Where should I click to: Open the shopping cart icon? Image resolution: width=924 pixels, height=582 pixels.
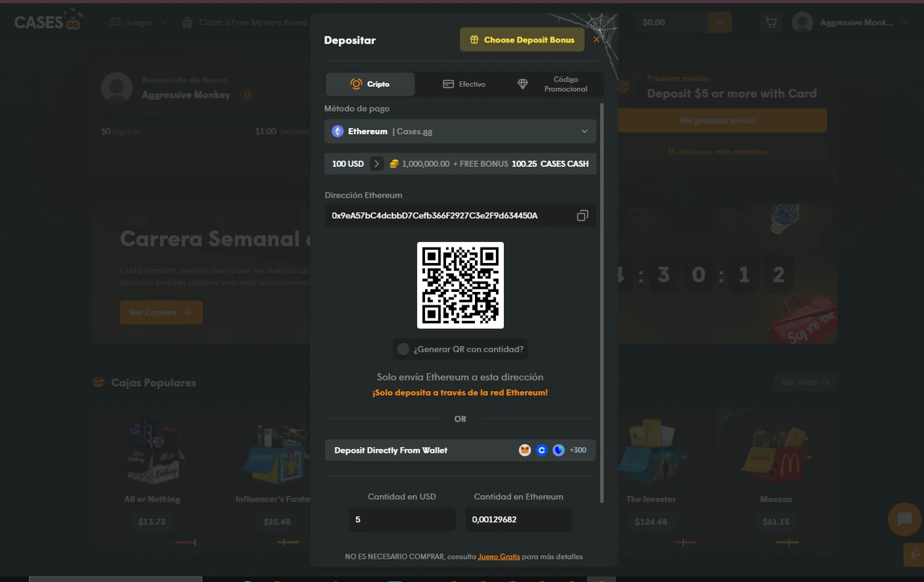point(771,23)
